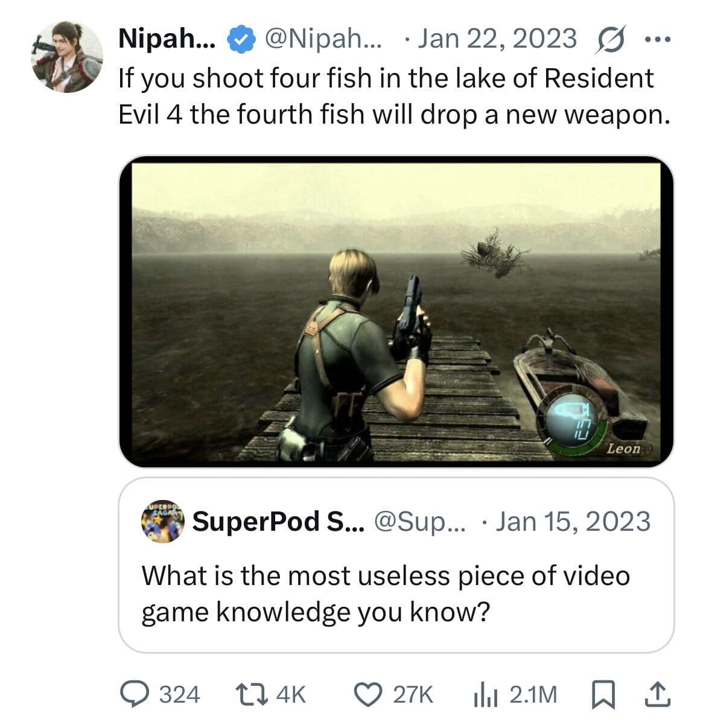Open the Resident Evil 4 lake screenshot
Image resolution: width=706 pixels, height=728 pixels.
click(396, 311)
